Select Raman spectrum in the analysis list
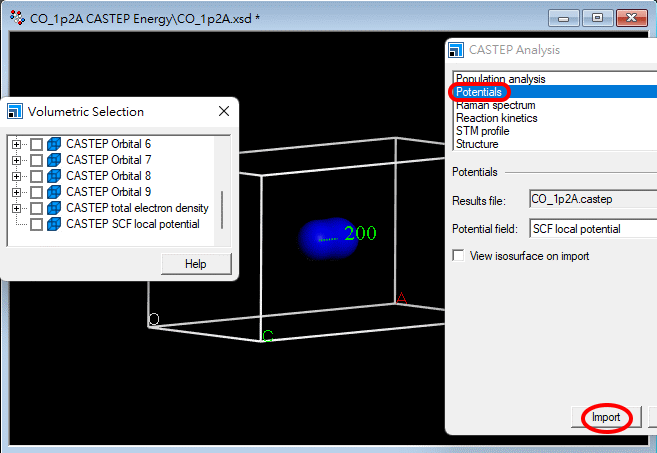The height and width of the screenshot is (453, 657). point(495,105)
